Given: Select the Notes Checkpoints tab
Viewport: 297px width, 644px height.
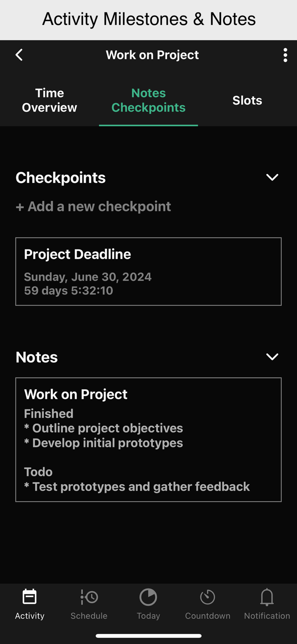Looking at the screenshot, I should 148,100.
